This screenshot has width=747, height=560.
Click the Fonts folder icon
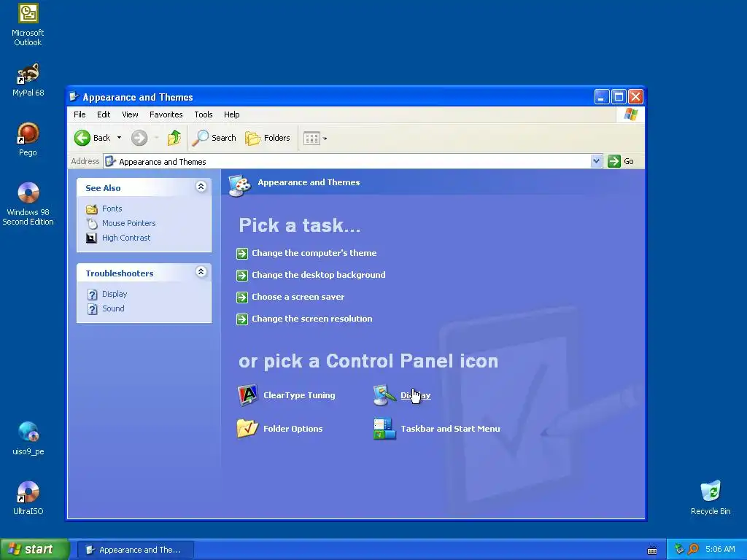tap(91, 209)
